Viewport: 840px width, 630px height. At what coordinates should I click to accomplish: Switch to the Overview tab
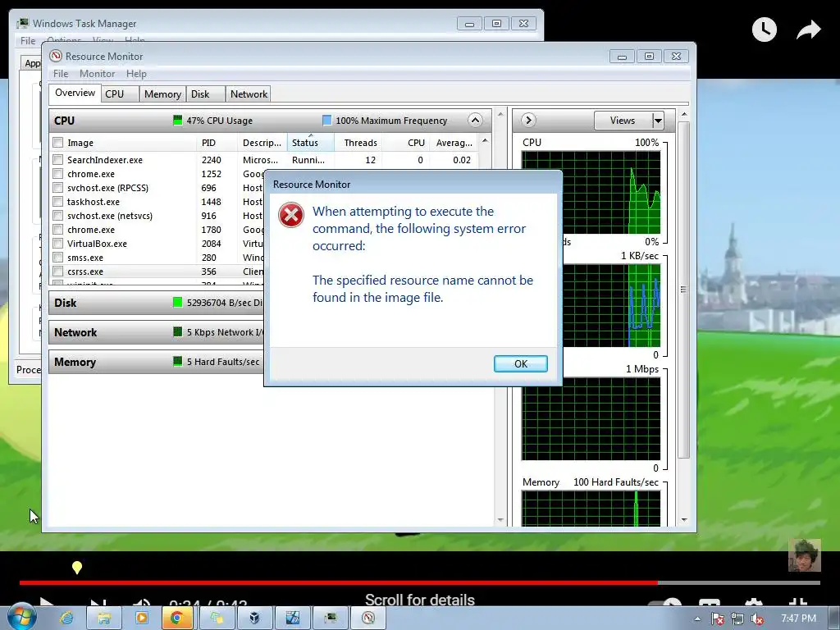[x=75, y=93]
